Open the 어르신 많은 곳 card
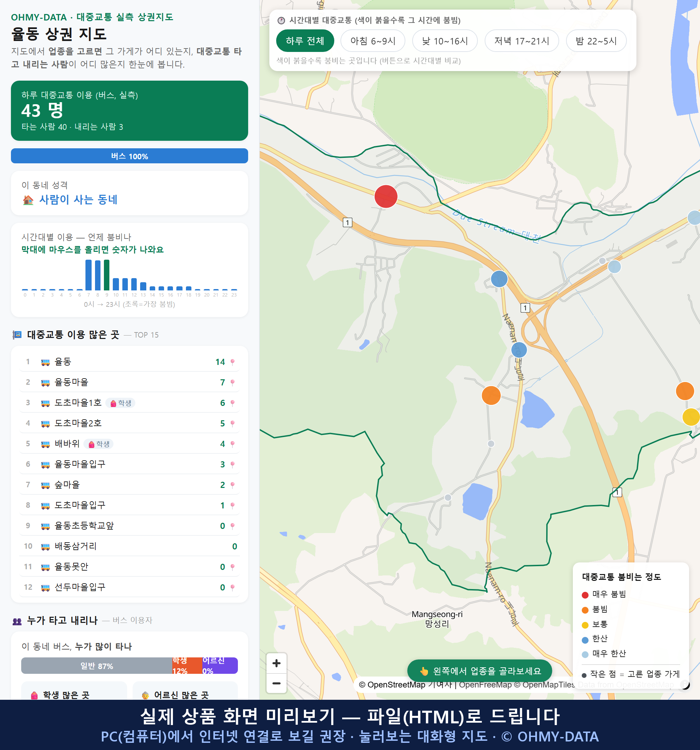 185,691
